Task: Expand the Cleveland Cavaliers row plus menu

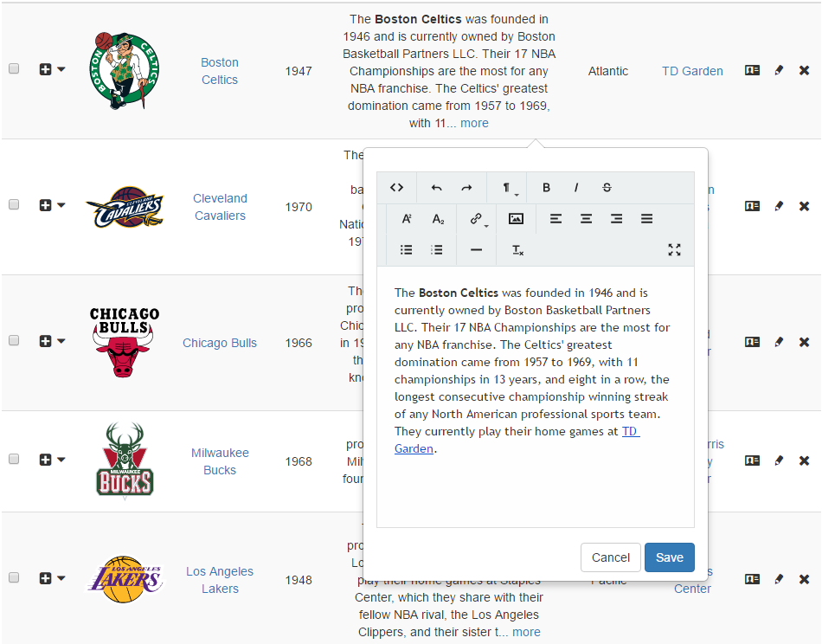Action: click(51, 205)
